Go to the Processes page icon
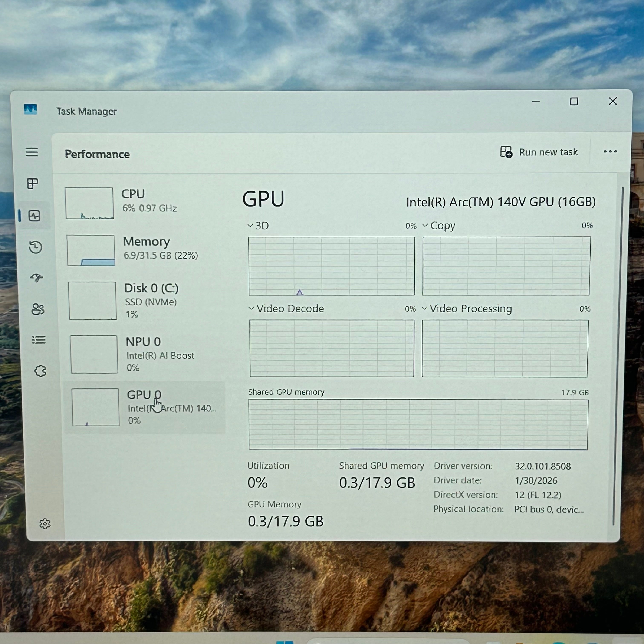644x644 pixels. pyautogui.click(x=33, y=183)
